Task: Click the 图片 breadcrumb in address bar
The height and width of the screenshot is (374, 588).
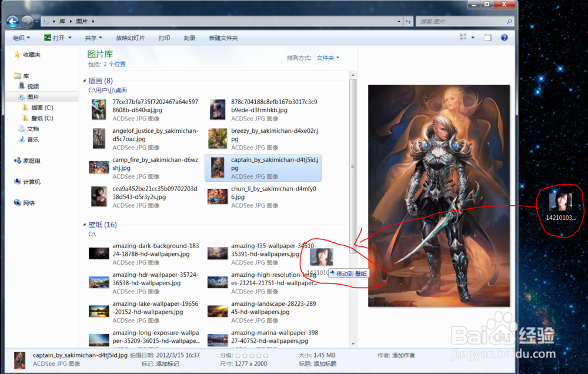Action: click(82, 21)
